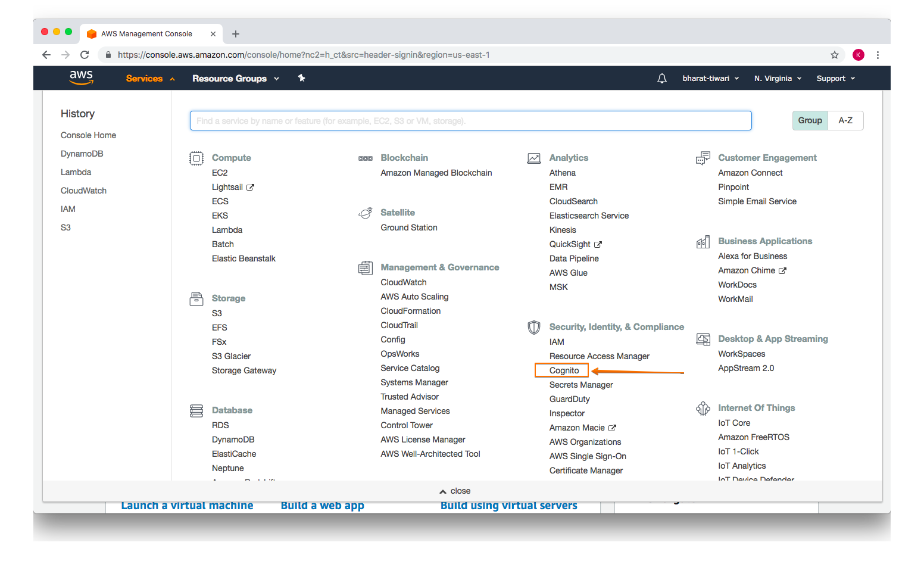Image resolution: width=924 pixels, height=561 pixels.
Task: Click Launch a virtual machine
Action: (x=186, y=505)
